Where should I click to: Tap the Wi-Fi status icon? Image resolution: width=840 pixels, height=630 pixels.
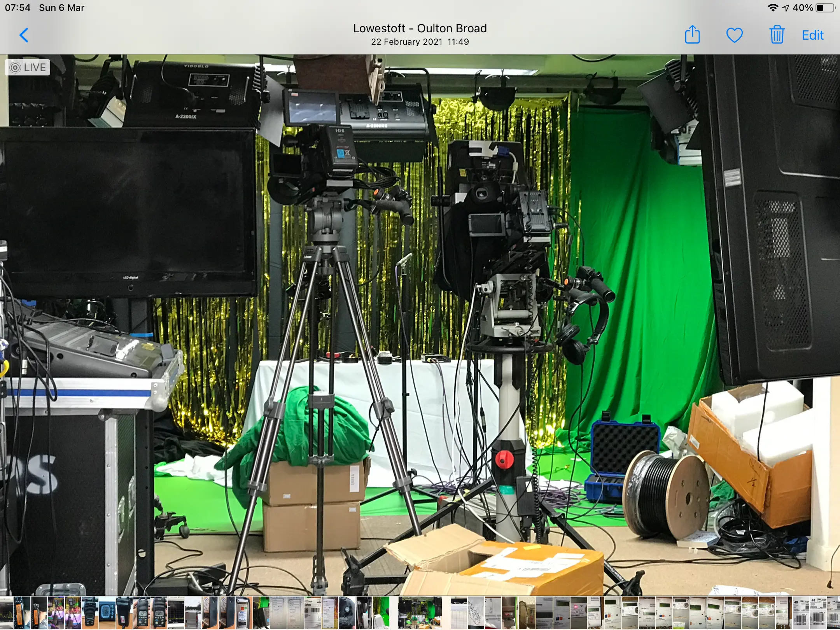pos(773,8)
